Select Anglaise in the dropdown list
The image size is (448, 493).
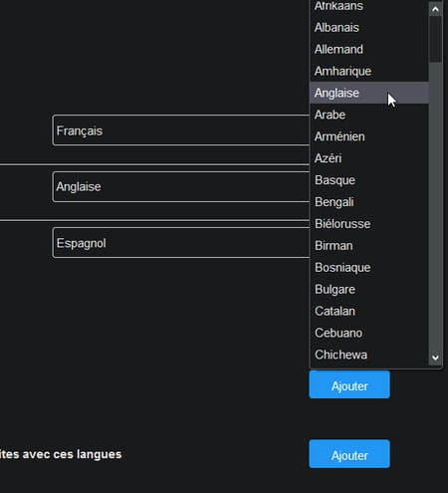pyautogui.click(x=369, y=93)
